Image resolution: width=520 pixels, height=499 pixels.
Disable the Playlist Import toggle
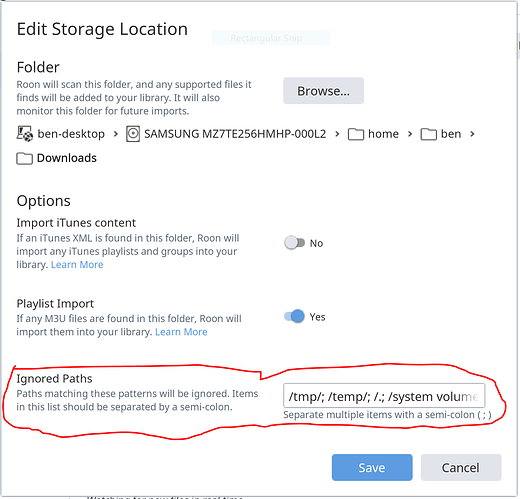click(x=294, y=316)
